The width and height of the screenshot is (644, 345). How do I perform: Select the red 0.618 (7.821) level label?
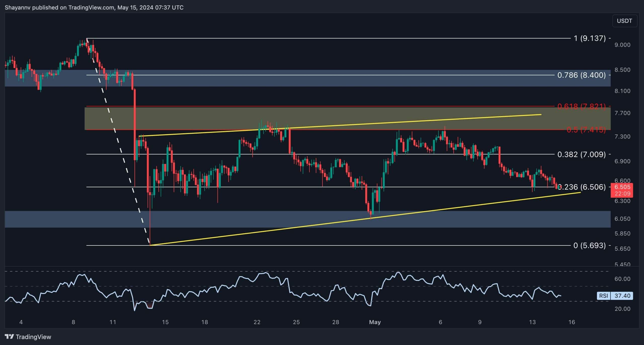581,106
